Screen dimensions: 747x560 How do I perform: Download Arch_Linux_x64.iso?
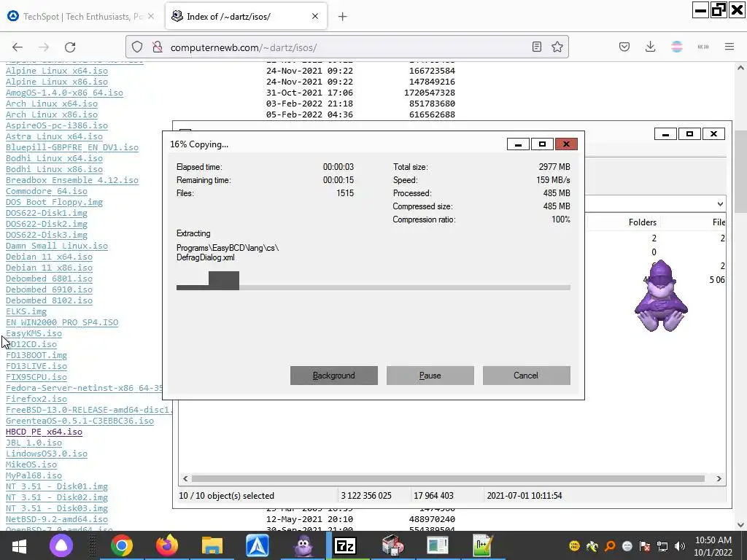tap(52, 104)
